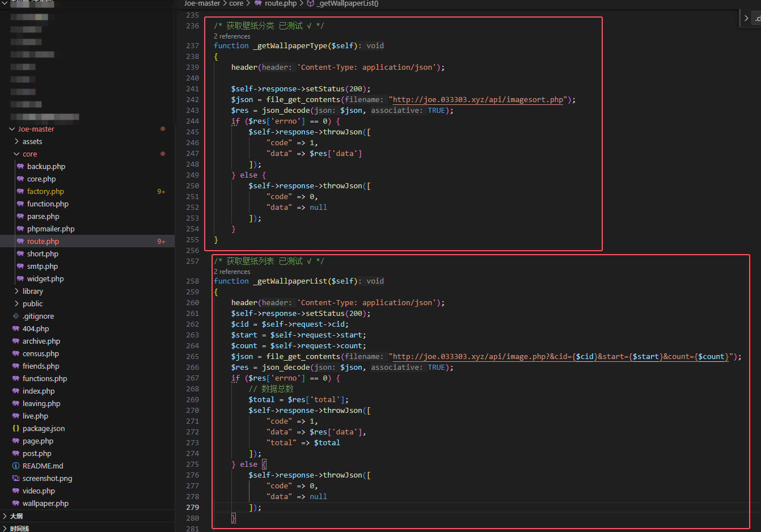Click the PHP icon beside wallpaper.php

tap(16, 504)
